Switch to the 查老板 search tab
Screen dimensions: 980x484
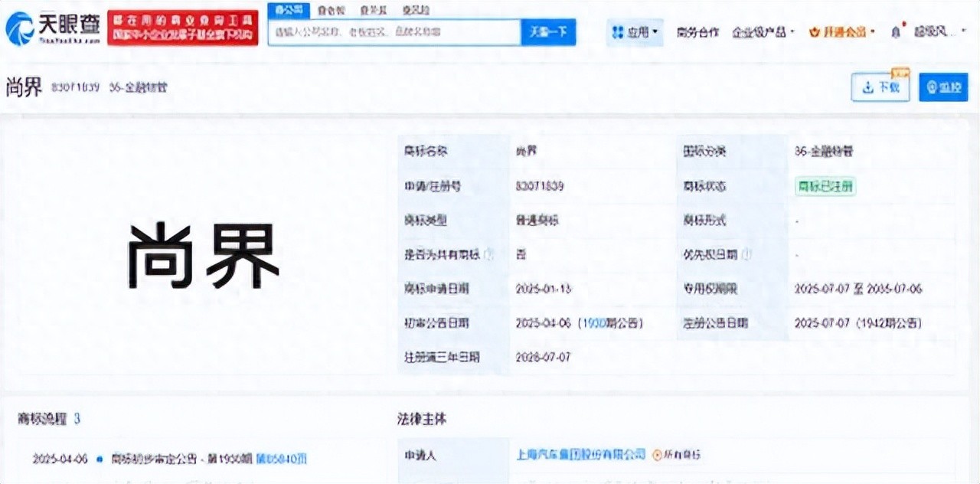click(x=330, y=11)
